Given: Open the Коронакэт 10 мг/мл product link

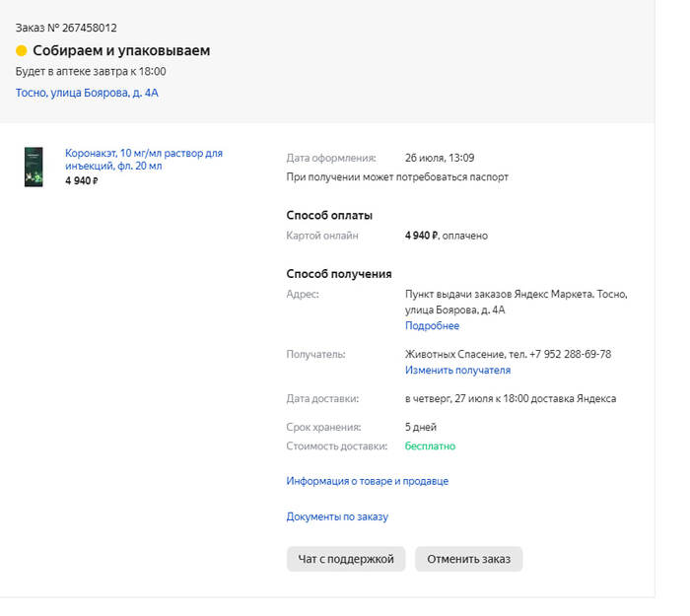Looking at the screenshot, I should [144, 160].
